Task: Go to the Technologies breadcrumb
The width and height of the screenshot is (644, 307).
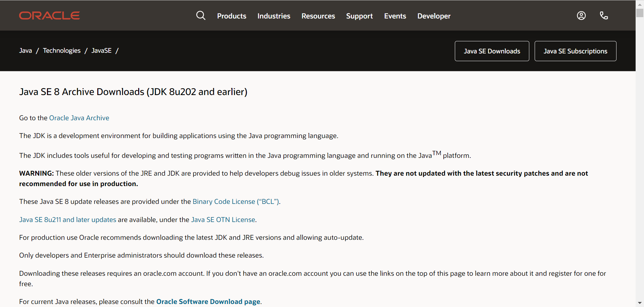Action: 62,51
